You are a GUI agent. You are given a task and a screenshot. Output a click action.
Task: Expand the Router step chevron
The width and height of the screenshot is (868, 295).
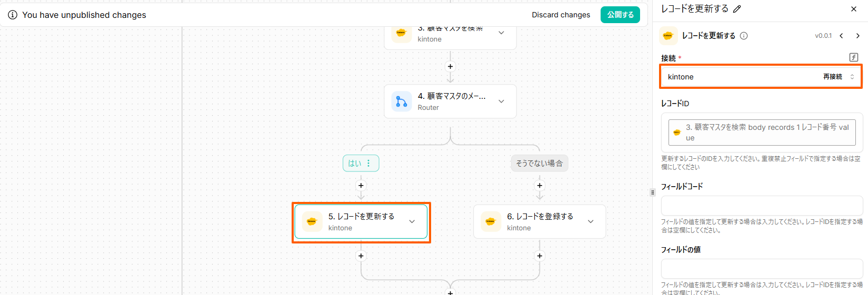(501, 101)
